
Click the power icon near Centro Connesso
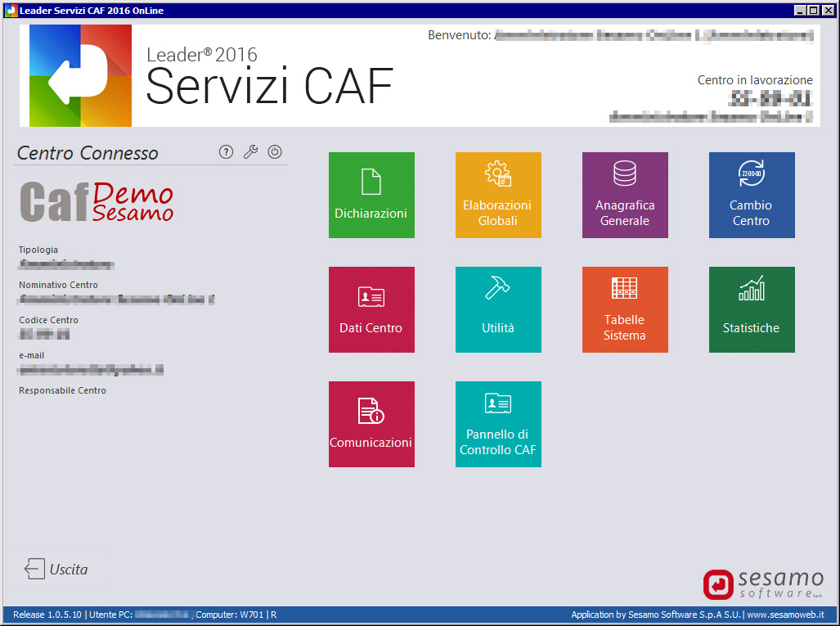(275, 152)
